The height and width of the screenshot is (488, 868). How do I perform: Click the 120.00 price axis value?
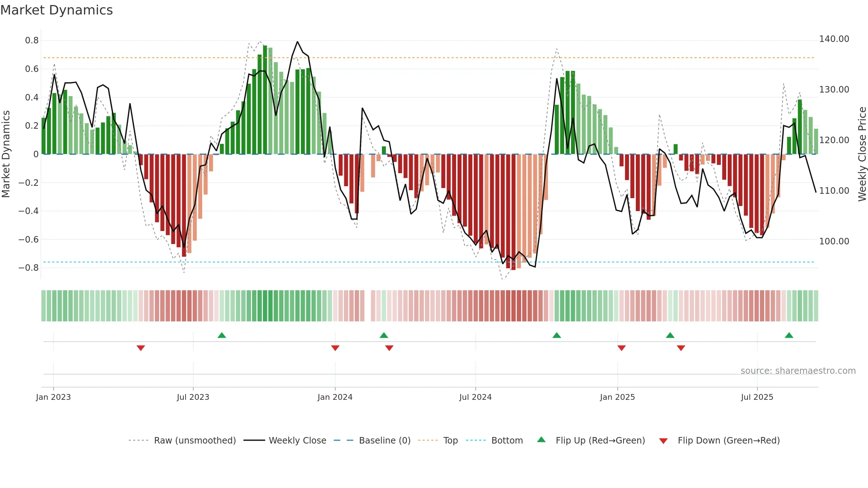click(x=834, y=140)
